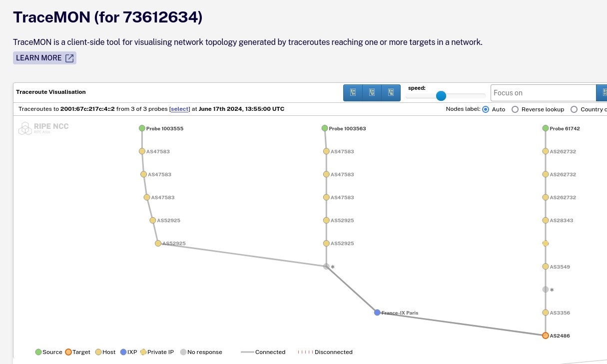Select the AS52925 host node below Probe 1003555
607x364 pixels.
point(152,220)
